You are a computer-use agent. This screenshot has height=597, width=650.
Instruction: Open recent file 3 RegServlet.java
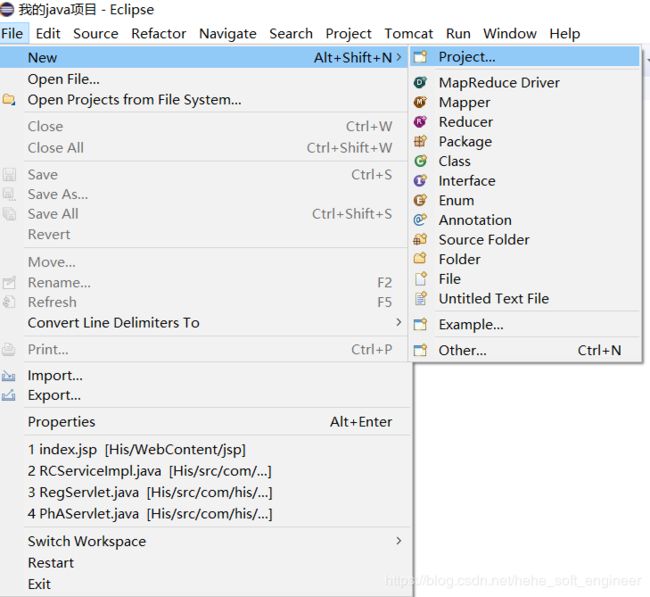[x=150, y=492]
